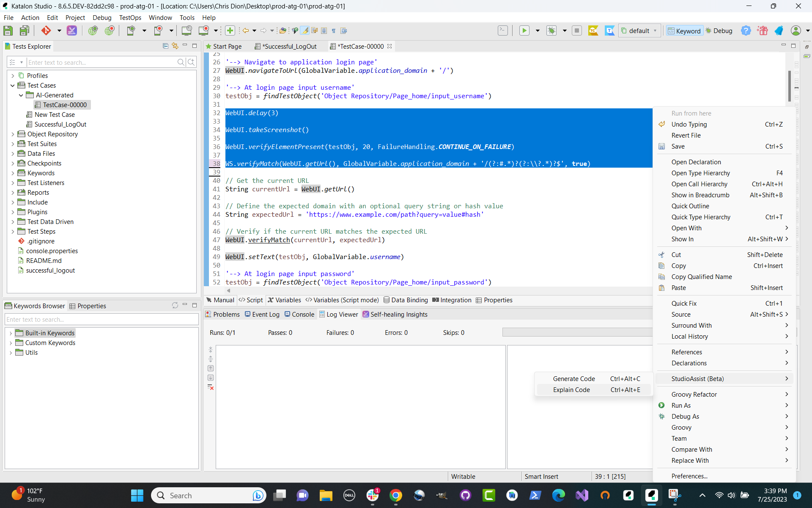This screenshot has height=508, width=812.
Task: Toggle the mark occurrences highlighter icon
Action: pyautogui.click(x=304, y=30)
